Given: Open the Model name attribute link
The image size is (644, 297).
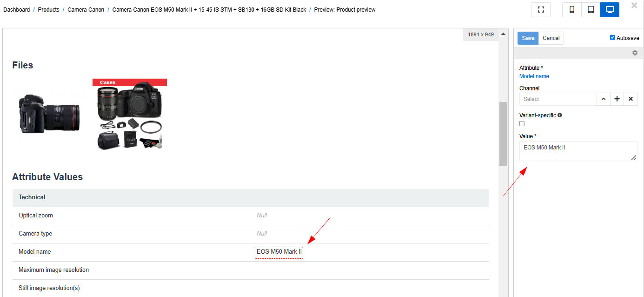Looking at the screenshot, I should [534, 76].
